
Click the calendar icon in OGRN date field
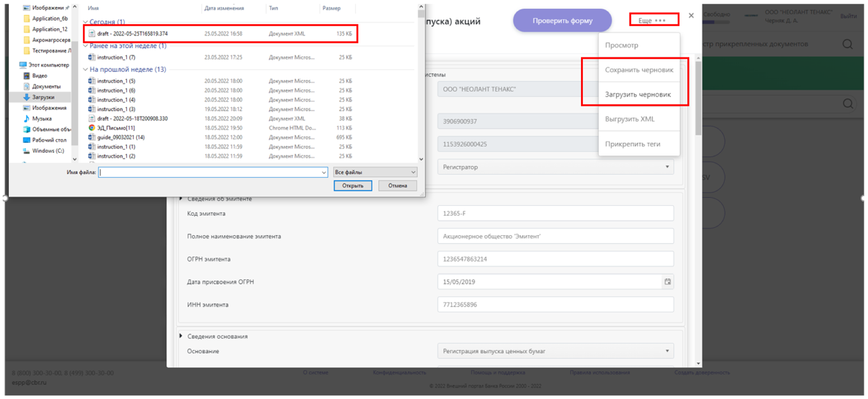pyautogui.click(x=667, y=282)
